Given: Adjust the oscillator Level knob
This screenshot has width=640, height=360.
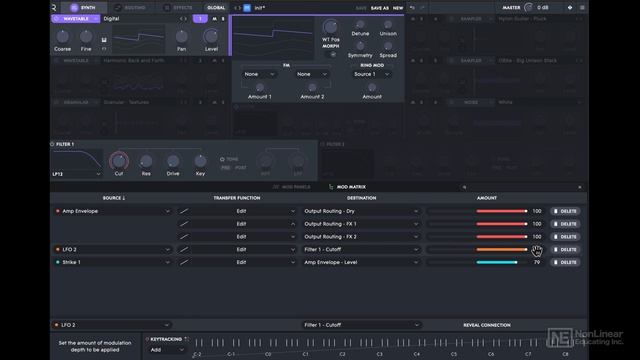Looking at the screenshot, I should tap(211, 36).
